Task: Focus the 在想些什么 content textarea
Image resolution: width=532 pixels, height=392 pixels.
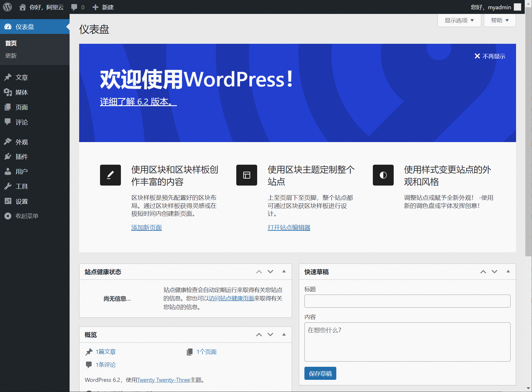Action: coord(407,342)
